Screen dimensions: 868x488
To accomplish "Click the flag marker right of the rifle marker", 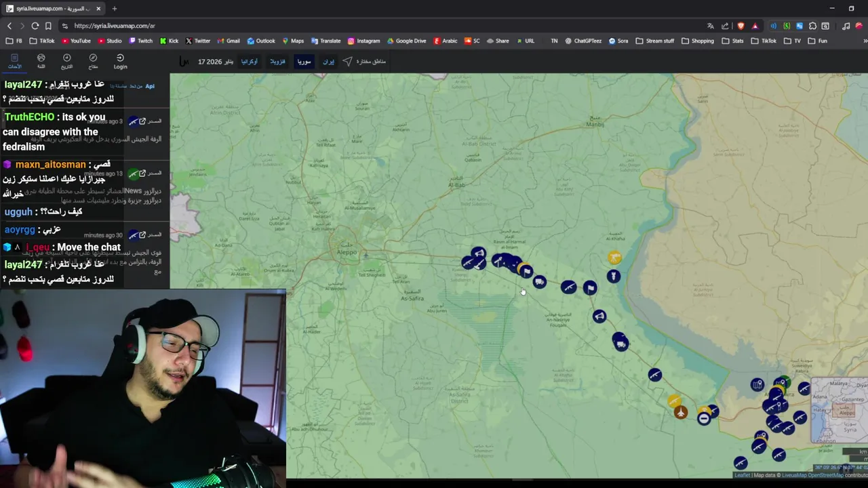I will (x=590, y=288).
